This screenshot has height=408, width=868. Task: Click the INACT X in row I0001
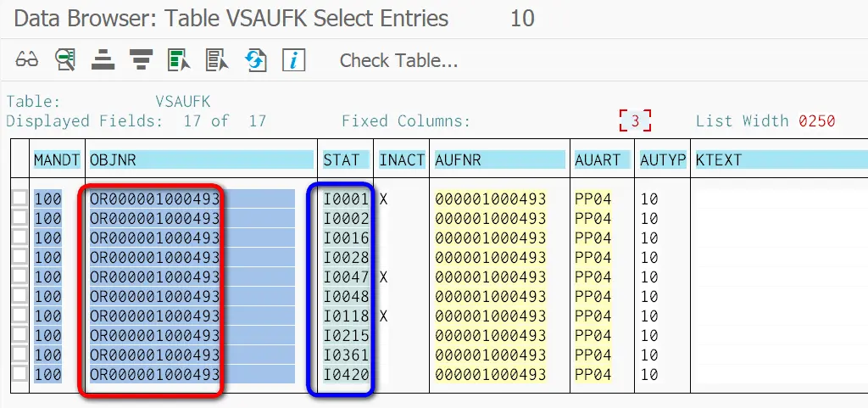pyautogui.click(x=384, y=198)
